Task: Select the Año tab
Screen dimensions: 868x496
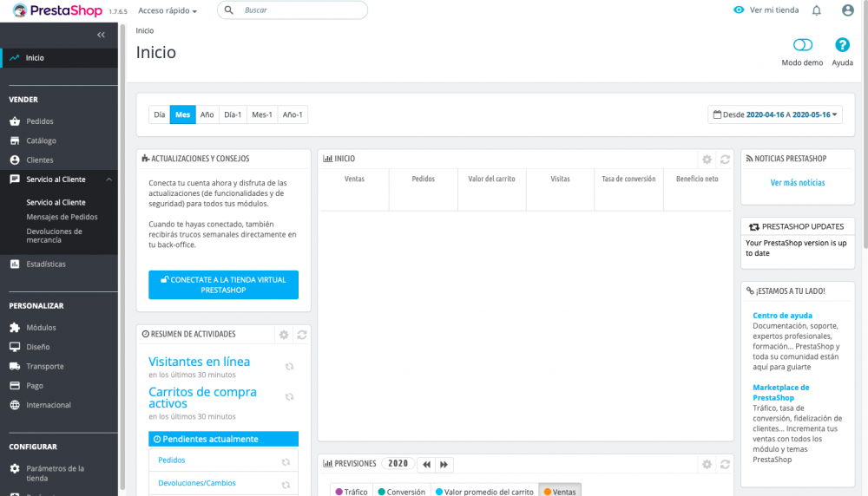Action: (207, 114)
